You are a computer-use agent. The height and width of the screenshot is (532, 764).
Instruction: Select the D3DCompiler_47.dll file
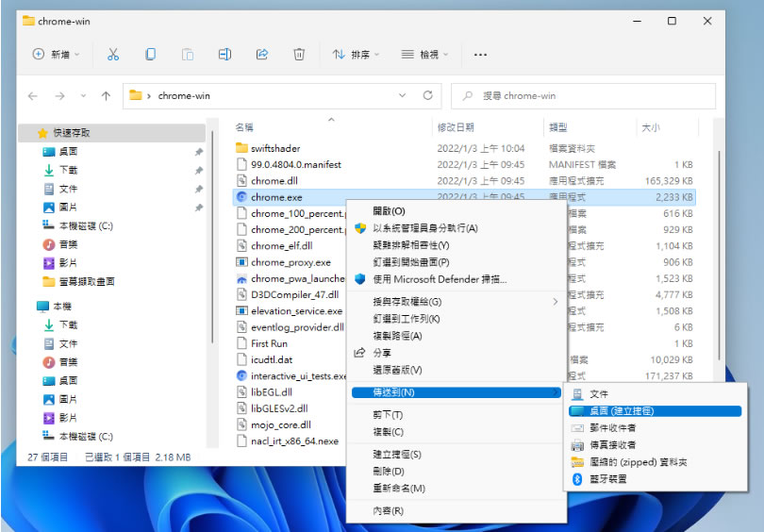coord(294,294)
